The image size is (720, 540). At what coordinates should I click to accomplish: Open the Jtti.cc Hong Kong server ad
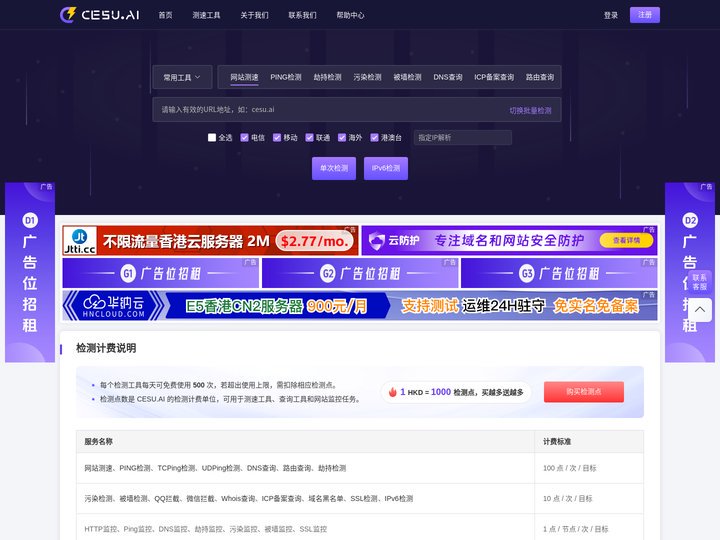click(210, 240)
